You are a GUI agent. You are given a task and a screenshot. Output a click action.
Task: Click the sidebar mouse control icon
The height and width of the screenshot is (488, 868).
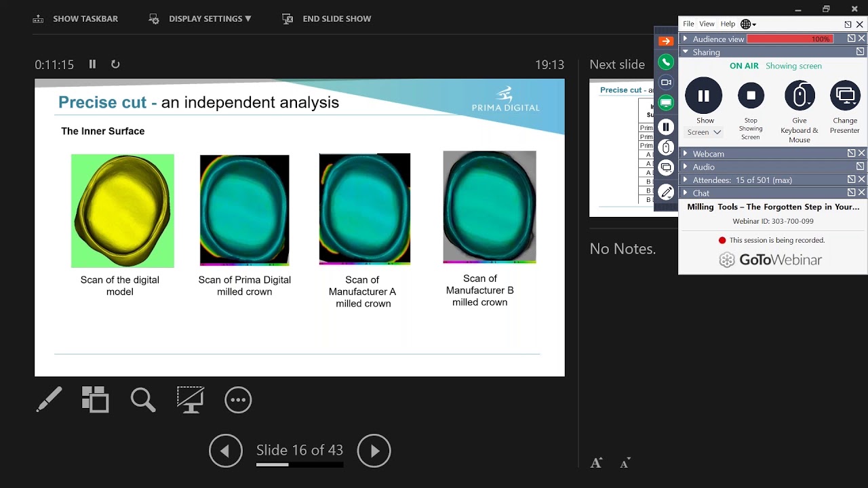666,147
